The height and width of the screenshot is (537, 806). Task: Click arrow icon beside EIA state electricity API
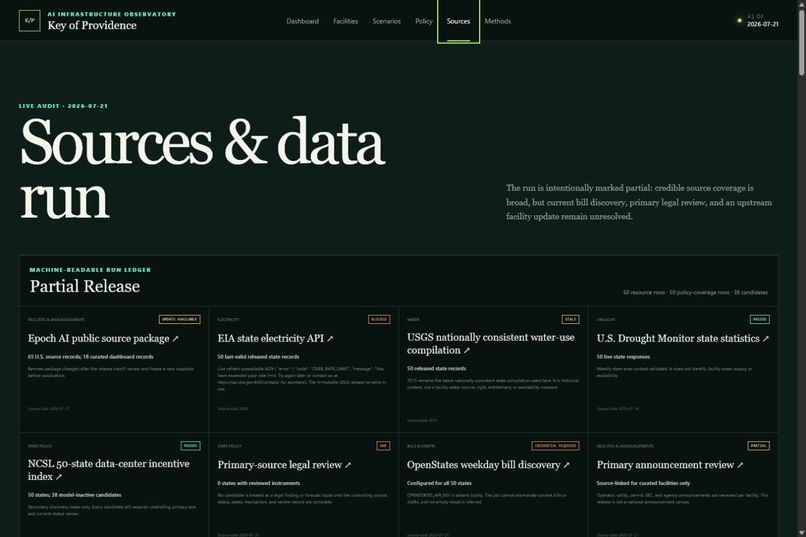click(x=330, y=339)
